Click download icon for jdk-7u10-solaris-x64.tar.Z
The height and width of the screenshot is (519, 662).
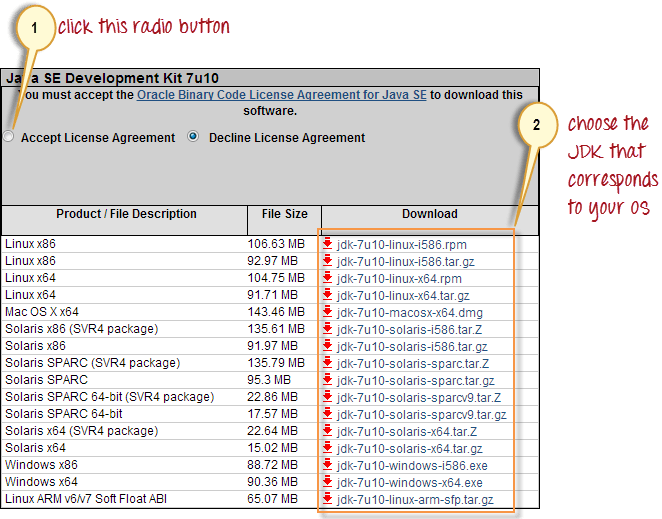(327, 431)
